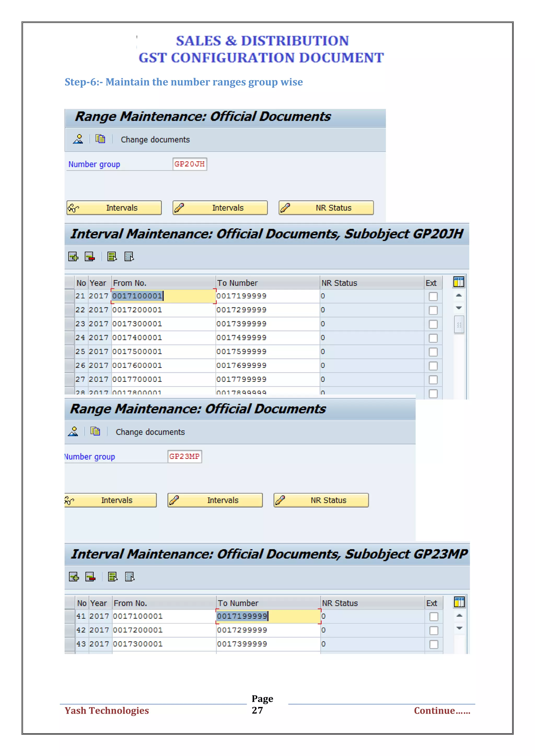Click scroll down arrow in GP20JH interval table
Screen dimensions: 535x756
coord(458,308)
